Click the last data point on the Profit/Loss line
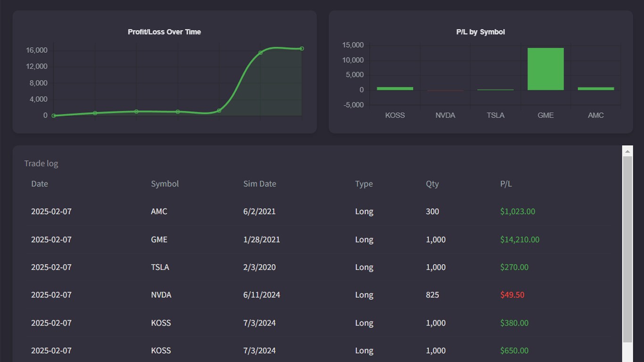The height and width of the screenshot is (362, 644). (x=302, y=49)
